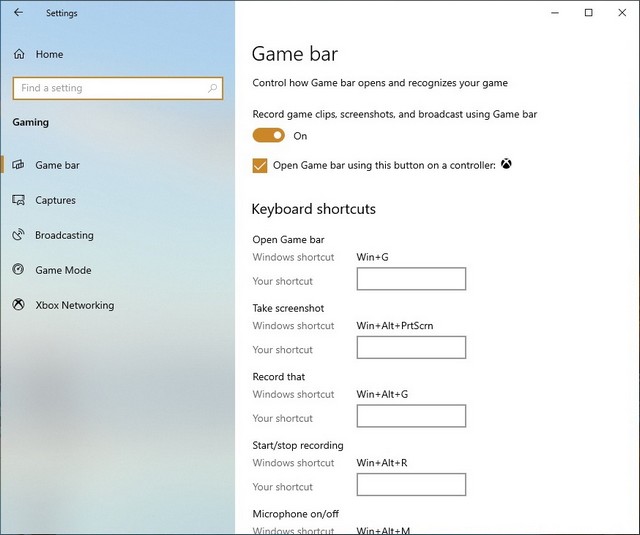
Task: Click the Game bar sidebar icon
Action: coord(18,165)
